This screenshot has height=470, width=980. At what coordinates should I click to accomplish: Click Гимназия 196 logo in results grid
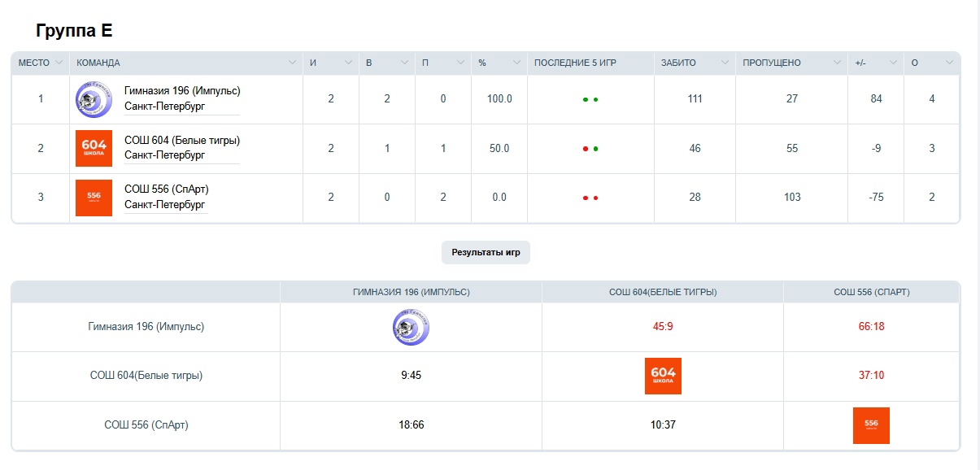(411, 328)
